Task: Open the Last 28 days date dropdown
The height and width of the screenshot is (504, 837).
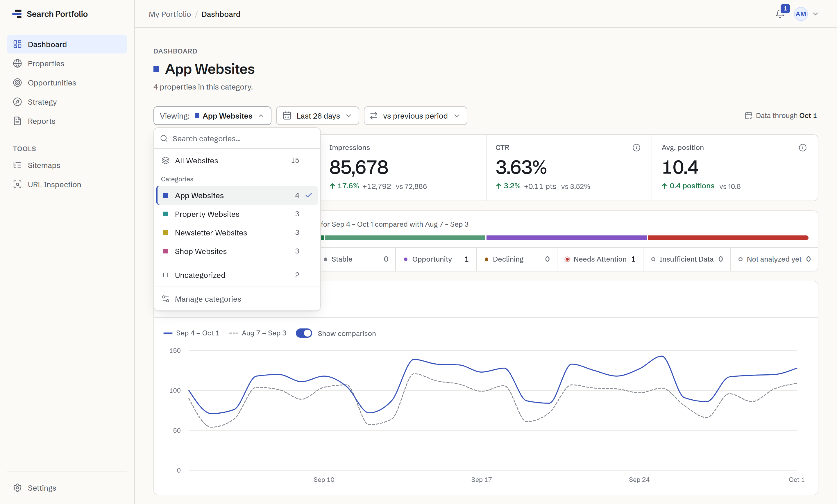Action: pos(317,116)
